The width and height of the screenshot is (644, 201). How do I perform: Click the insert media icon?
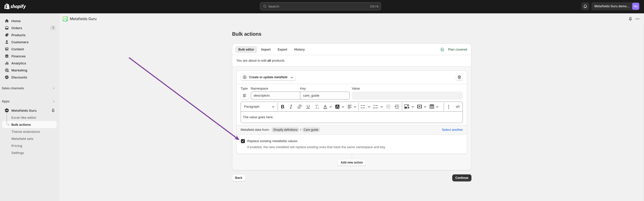click(419, 107)
